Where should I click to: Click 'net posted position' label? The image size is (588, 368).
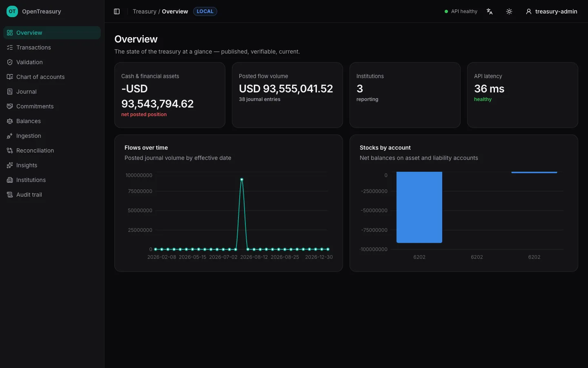pyautogui.click(x=144, y=114)
